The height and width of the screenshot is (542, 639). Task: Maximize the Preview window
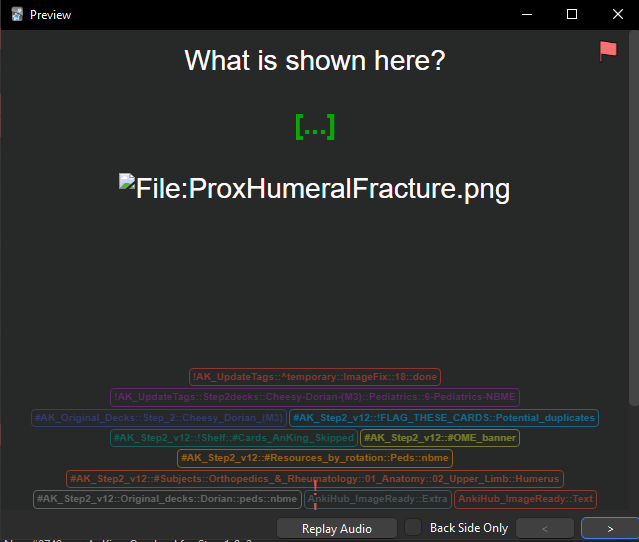point(572,14)
